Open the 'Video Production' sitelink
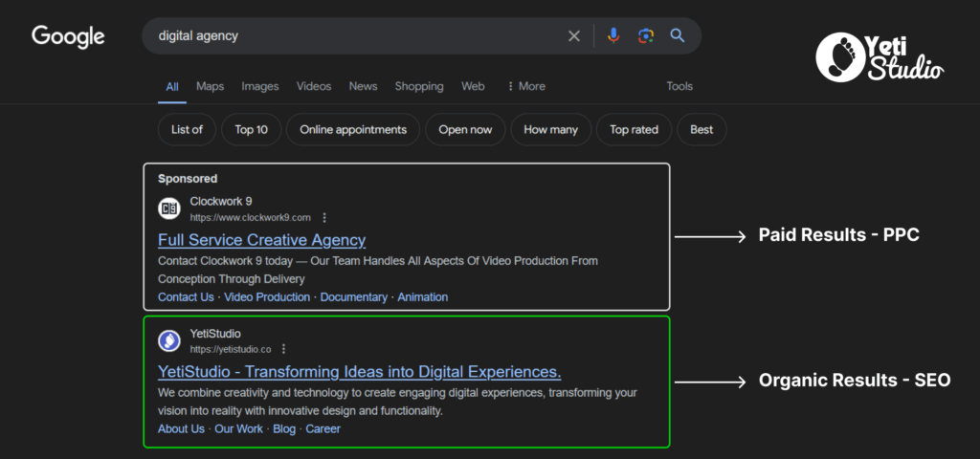This screenshot has width=980, height=459. click(267, 297)
